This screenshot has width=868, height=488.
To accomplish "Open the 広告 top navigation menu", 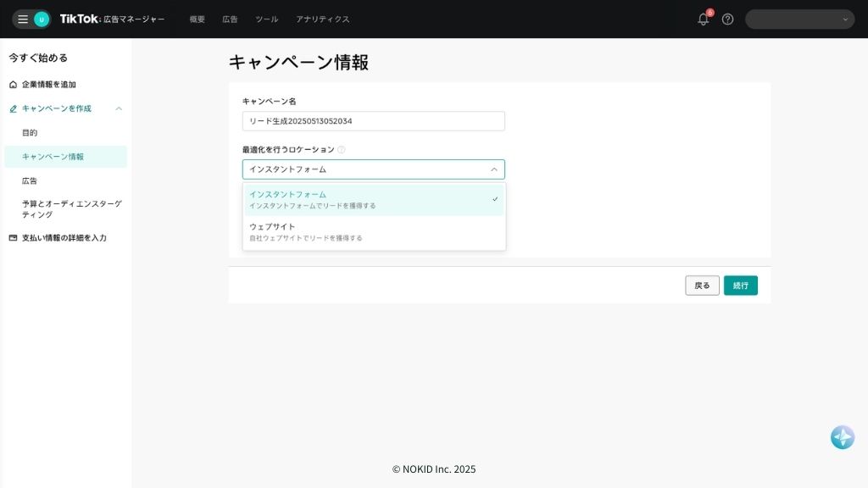I will coord(230,19).
